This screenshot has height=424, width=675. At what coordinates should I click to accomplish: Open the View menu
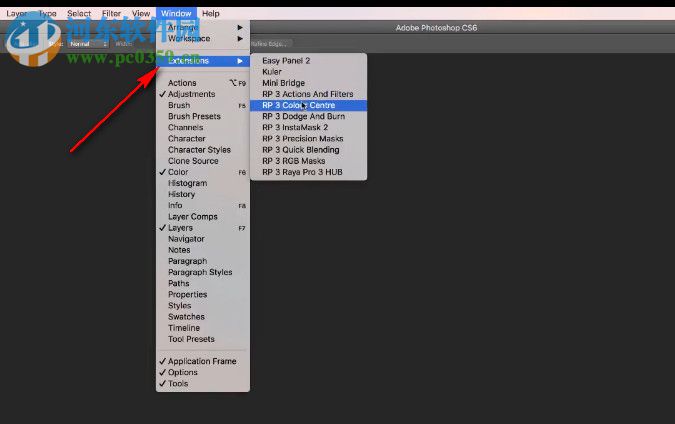point(141,13)
